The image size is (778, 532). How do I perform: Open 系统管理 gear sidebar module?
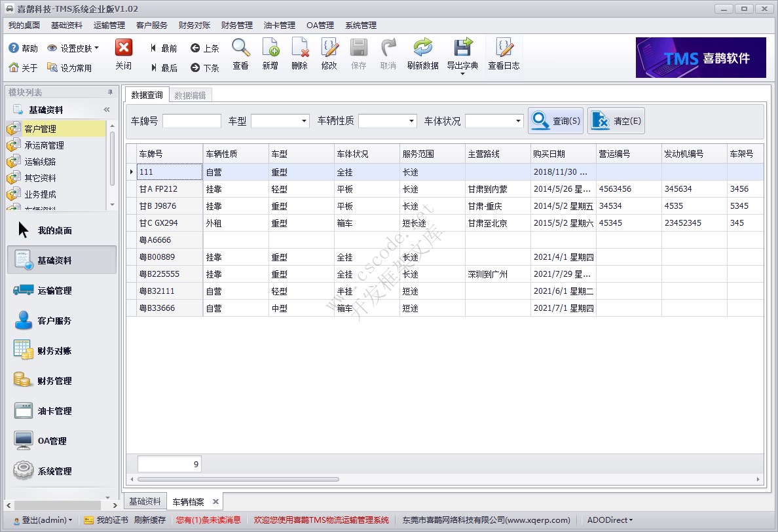62,471
